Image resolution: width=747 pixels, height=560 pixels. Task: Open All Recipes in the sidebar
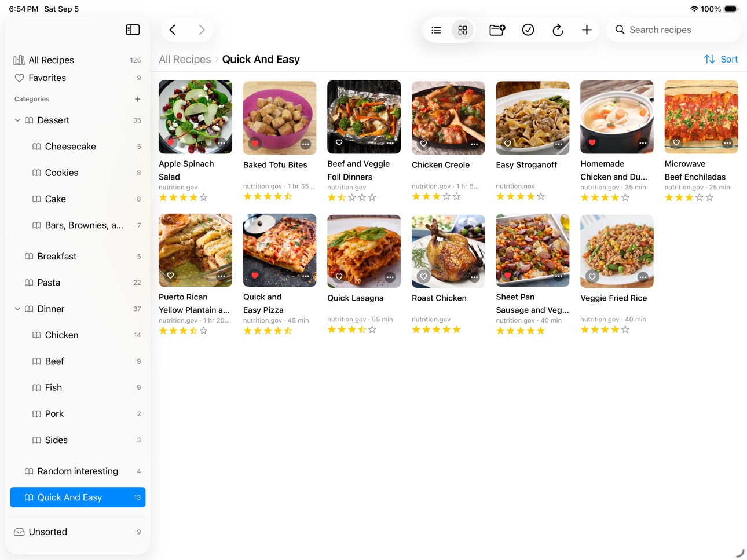tap(78, 60)
